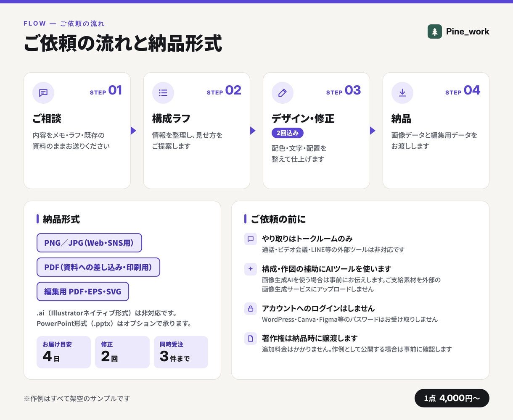Click the 構成ラフ step title
The image size is (513, 420).
coord(172,118)
